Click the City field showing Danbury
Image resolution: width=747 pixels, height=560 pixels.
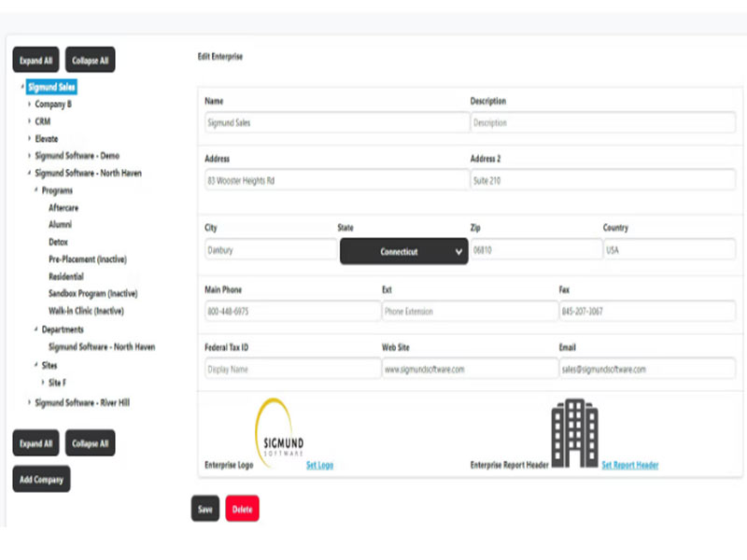tap(271, 250)
